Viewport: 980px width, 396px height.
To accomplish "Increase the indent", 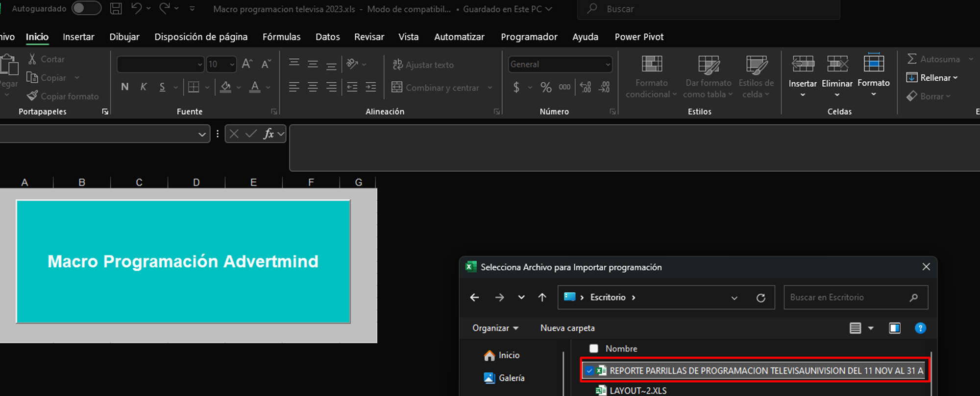I will pyautogui.click(x=371, y=87).
